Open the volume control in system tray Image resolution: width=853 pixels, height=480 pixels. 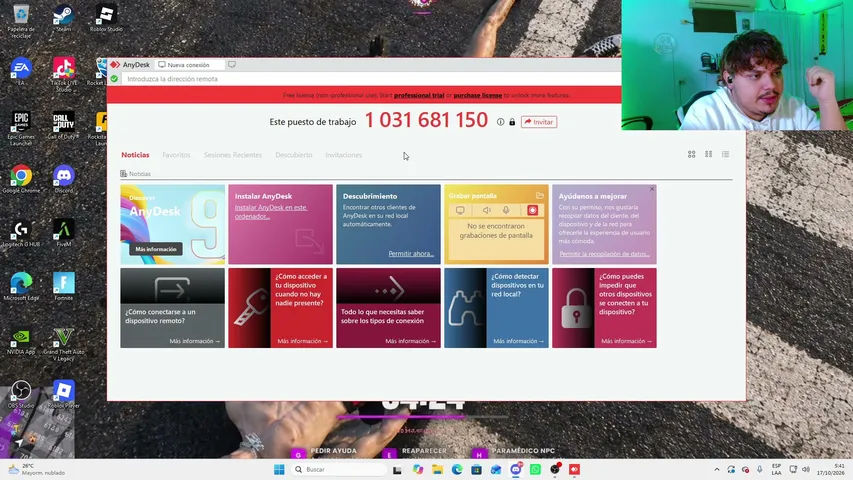(806, 470)
